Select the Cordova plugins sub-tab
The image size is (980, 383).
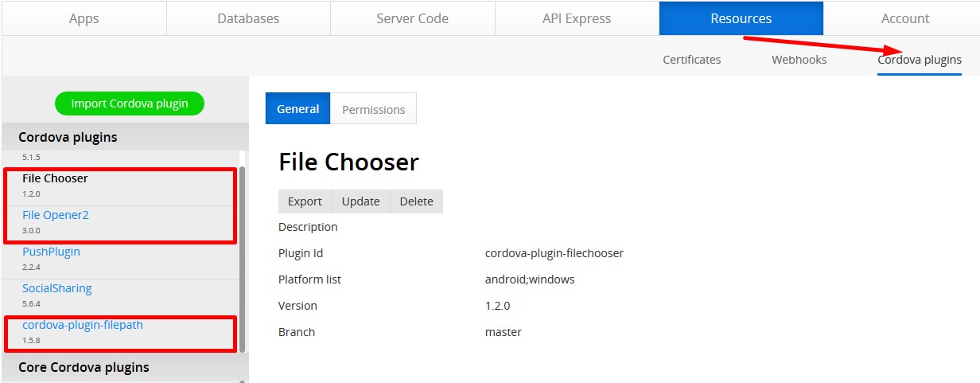click(920, 60)
